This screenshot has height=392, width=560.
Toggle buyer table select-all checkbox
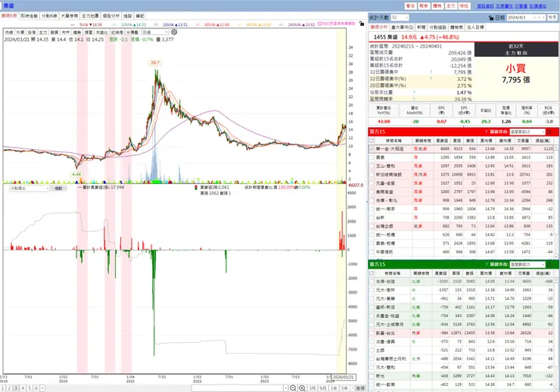pos(372,141)
